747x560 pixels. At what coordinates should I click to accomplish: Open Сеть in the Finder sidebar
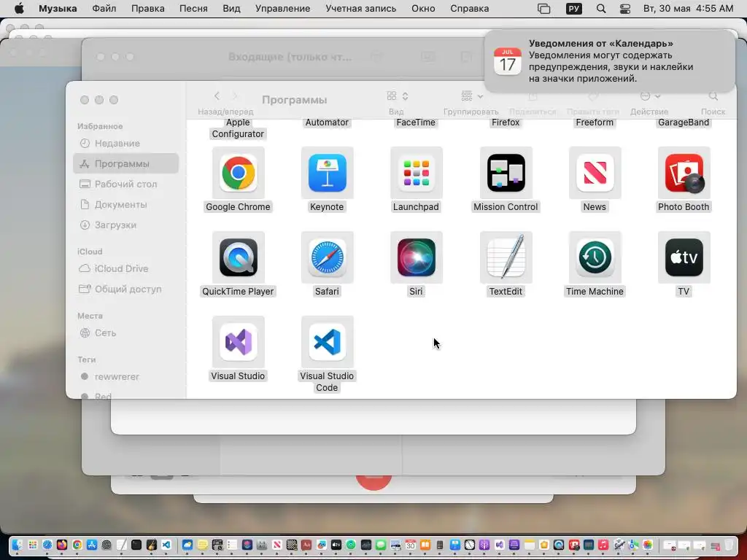tap(125, 332)
